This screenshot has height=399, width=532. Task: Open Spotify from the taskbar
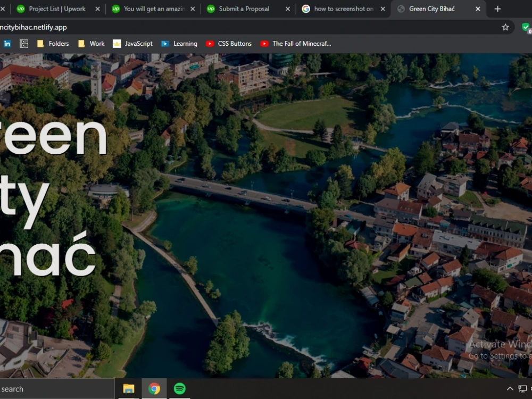[179, 389]
